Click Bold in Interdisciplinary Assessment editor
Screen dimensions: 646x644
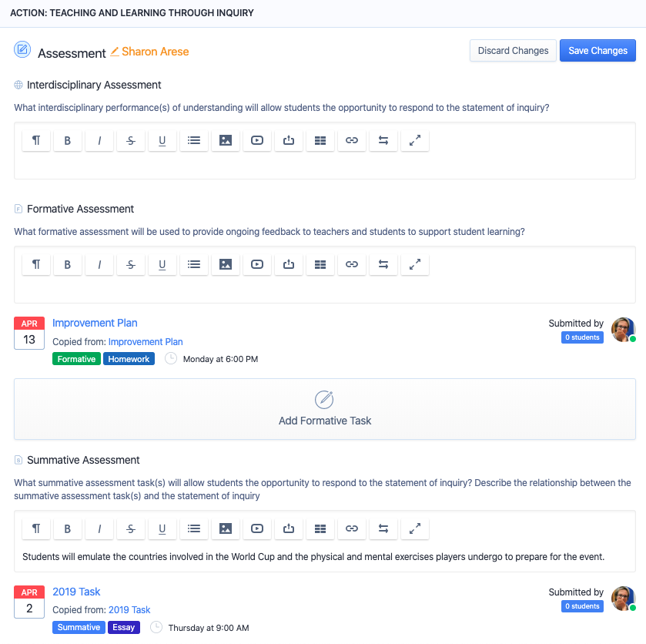[x=68, y=140]
